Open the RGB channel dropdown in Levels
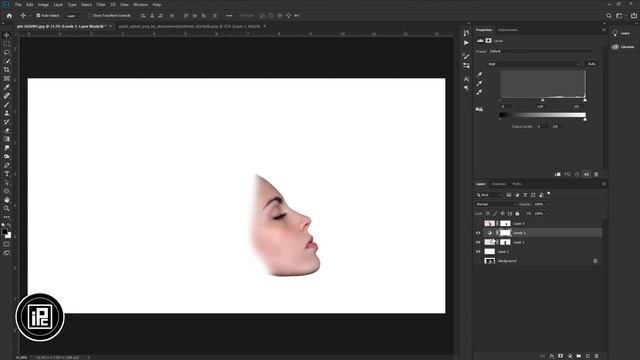This screenshot has width=640, height=360. [x=533, y=64]
